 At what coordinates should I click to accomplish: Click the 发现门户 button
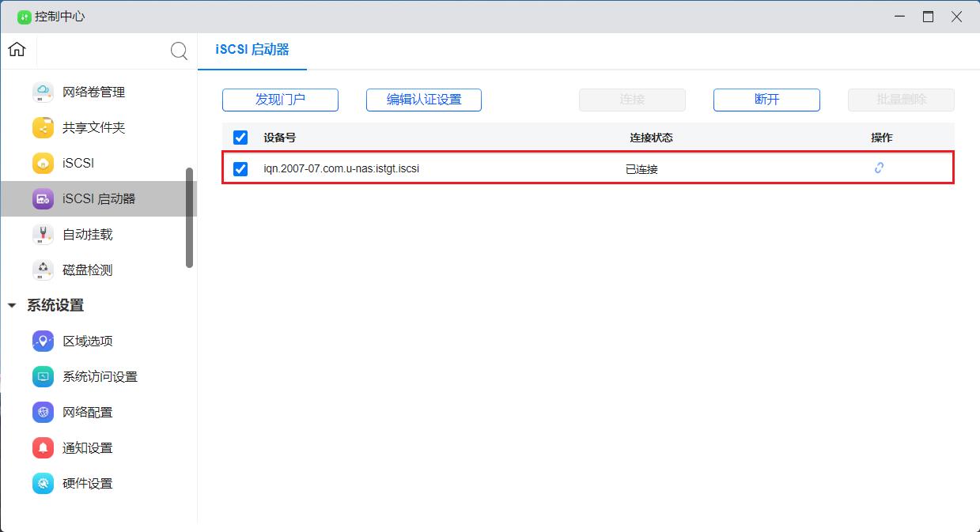coord(280,100)
